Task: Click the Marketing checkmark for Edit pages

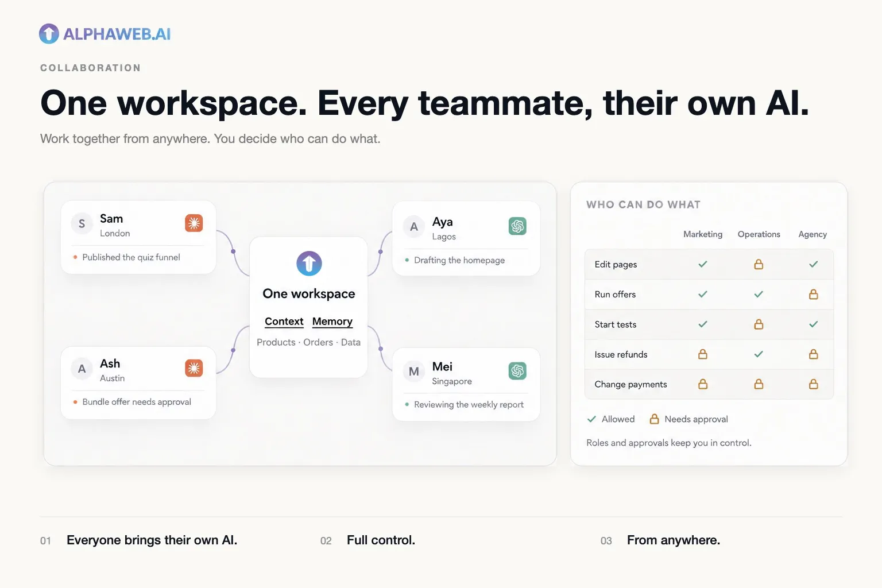Action: 703,264
